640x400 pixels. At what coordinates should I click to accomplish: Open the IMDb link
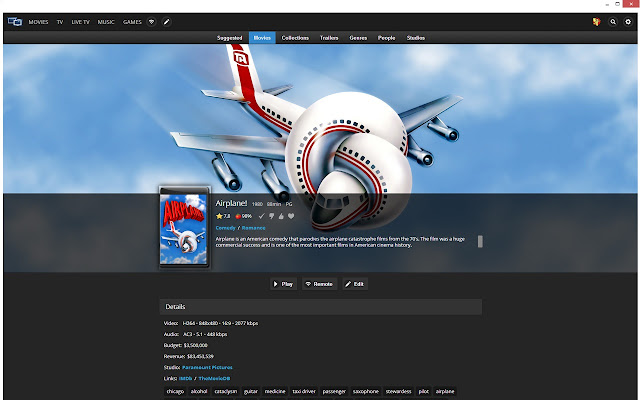tap(185, 378)
